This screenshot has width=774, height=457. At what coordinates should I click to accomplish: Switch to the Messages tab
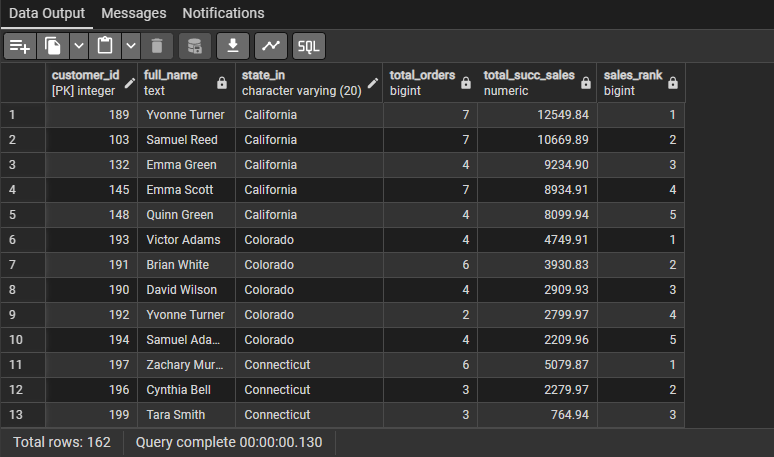pyautogui.click(x=134, y=13)
